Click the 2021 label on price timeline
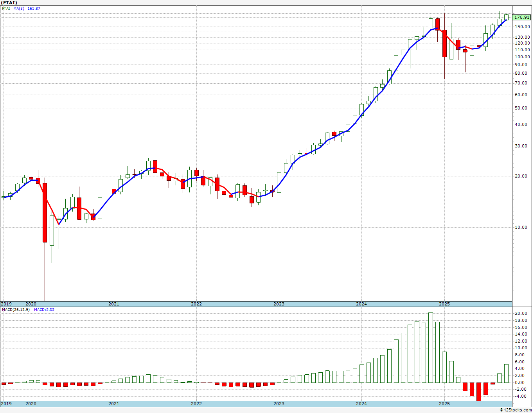The width and height of the screenshot is (532, 413). [114, 304]
